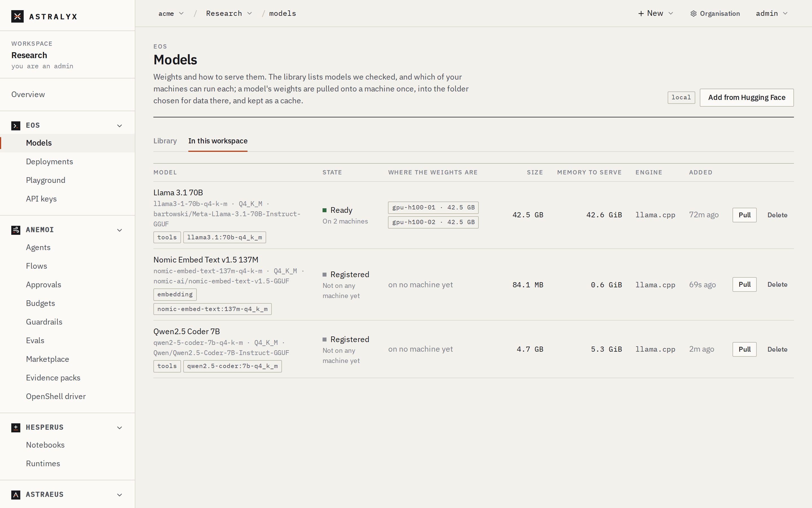
Task: Open the admin user menu
Action: pyautogui.click(x=772, y=14)
